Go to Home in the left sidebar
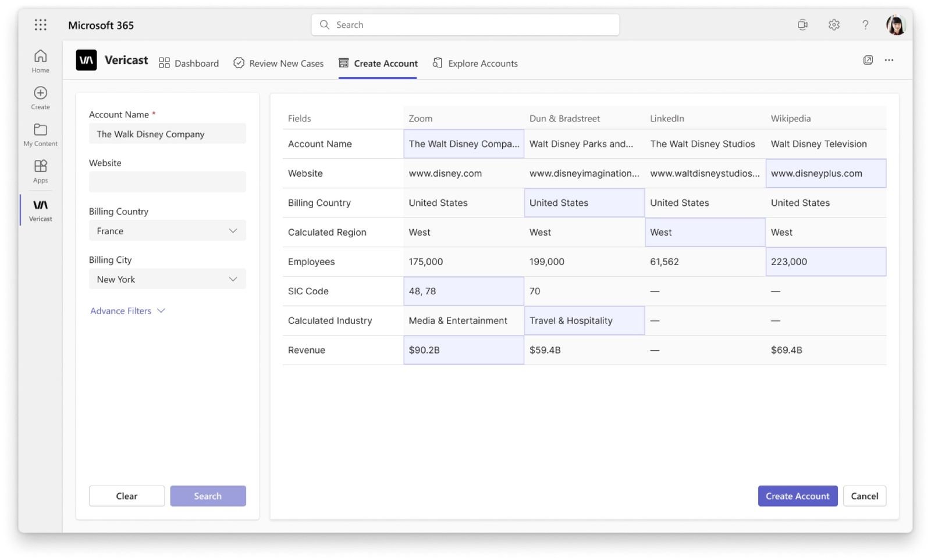 40,61
